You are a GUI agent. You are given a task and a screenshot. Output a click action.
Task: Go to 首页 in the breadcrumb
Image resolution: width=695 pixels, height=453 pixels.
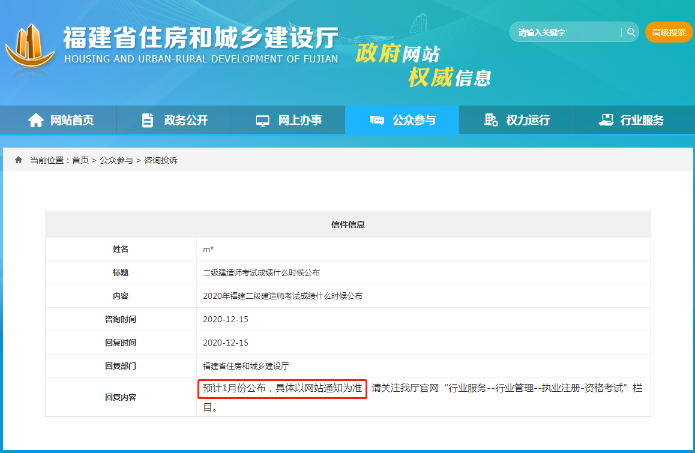coord(80,160)
